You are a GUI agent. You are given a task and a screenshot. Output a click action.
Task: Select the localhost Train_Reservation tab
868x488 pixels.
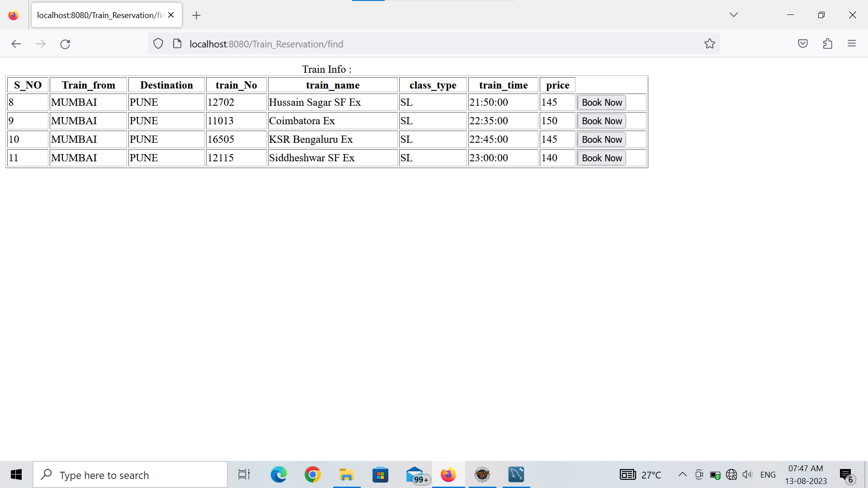tap(99, 15)
